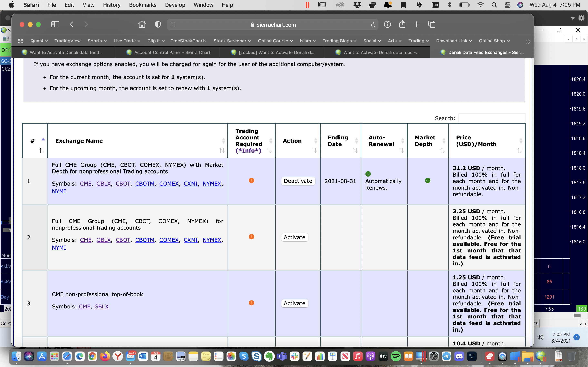Deactivate the Full CME Group market depth feed
Screen dimensions: 588x367
click(x=298, y=181)
